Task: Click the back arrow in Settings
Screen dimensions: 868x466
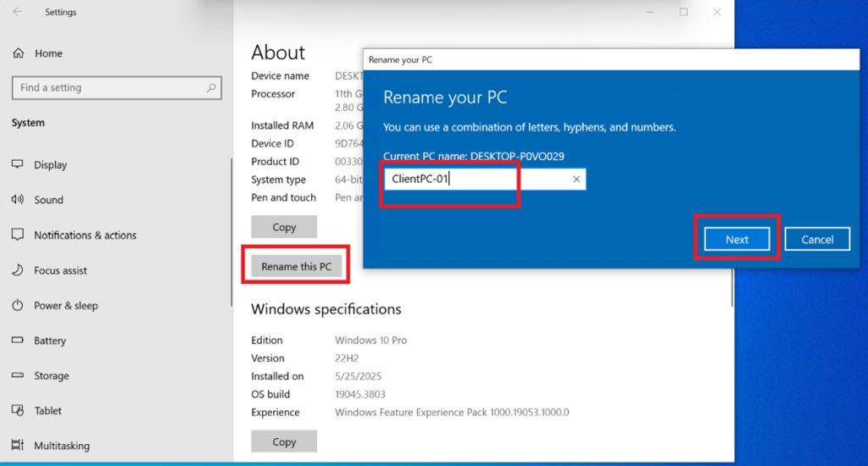Action: point(18,13)
